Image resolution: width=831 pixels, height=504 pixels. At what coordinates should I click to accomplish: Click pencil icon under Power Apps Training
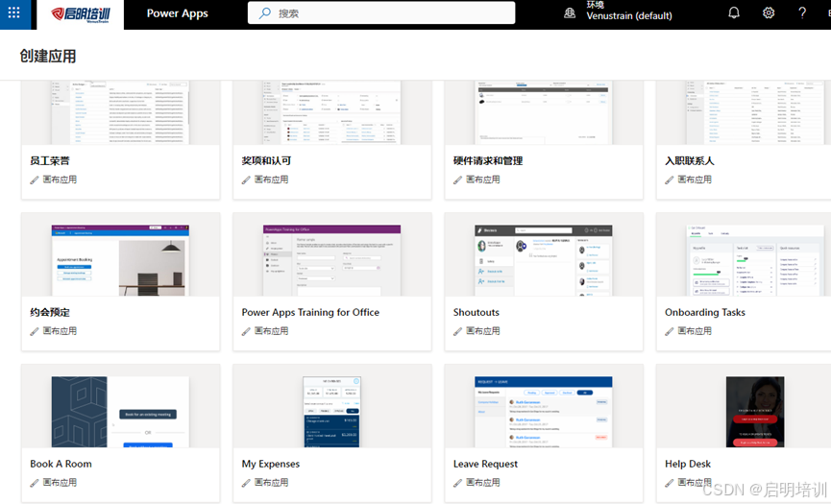(x=246, y=331)
